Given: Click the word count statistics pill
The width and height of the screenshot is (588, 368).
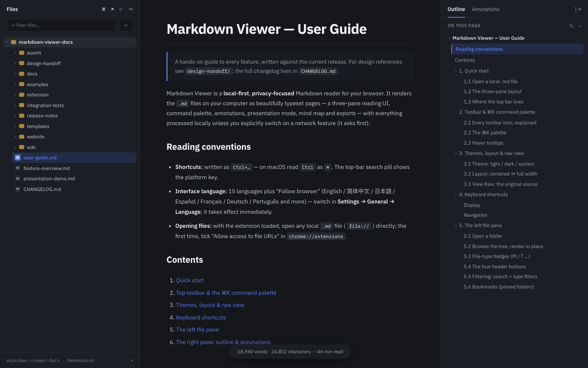Looking at the screenshot, I should (290, 352).
